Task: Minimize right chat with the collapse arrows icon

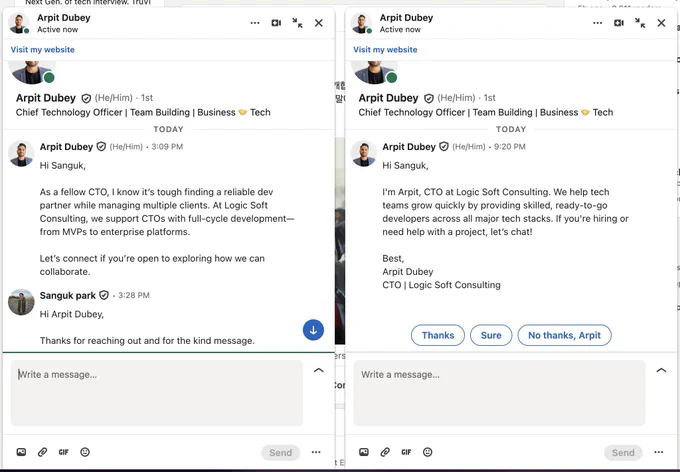Action: click(x=640, y=23)
